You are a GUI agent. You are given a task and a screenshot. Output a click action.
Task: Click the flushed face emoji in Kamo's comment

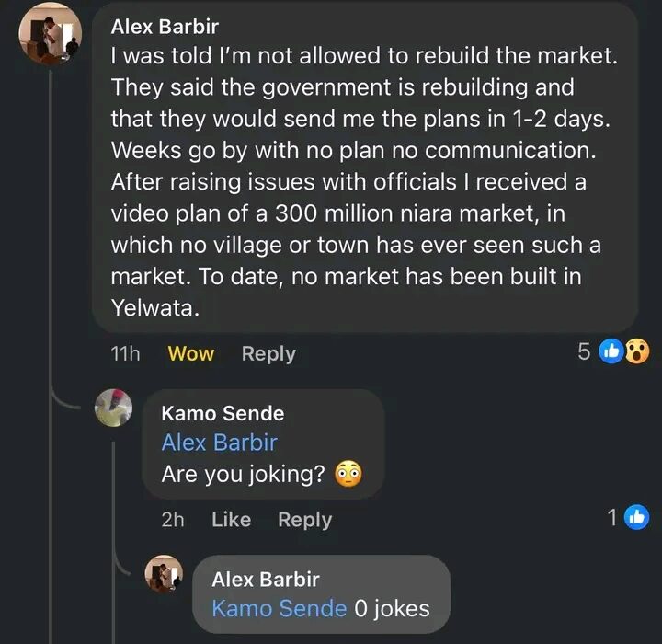click(x=348, y=475)
